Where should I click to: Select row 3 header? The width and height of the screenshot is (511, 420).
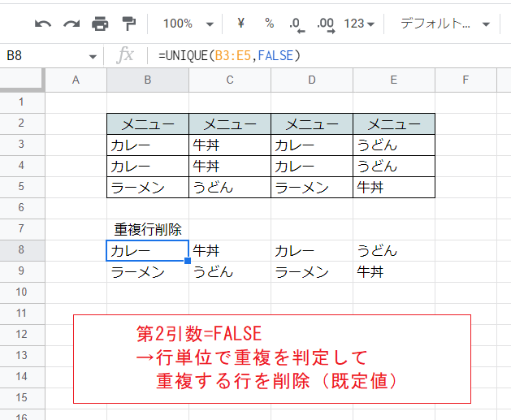(21, 145)
